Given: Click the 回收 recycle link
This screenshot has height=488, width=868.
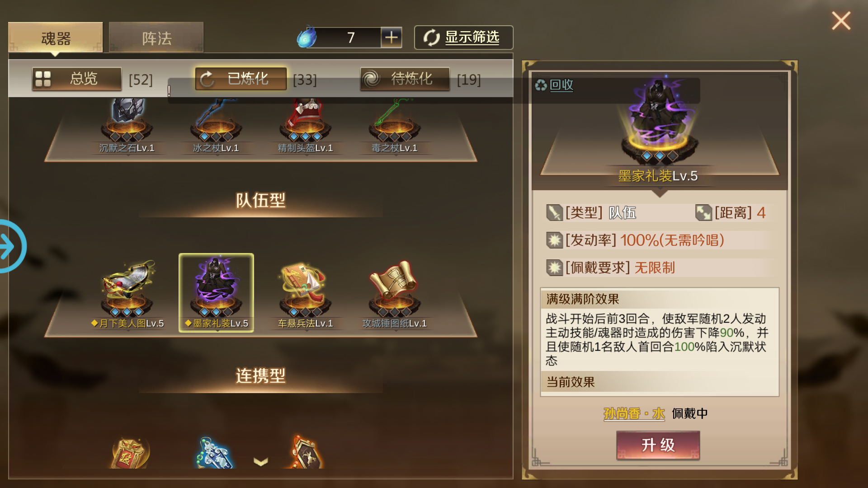Looking at the screenshot, I should pos(555,85).
